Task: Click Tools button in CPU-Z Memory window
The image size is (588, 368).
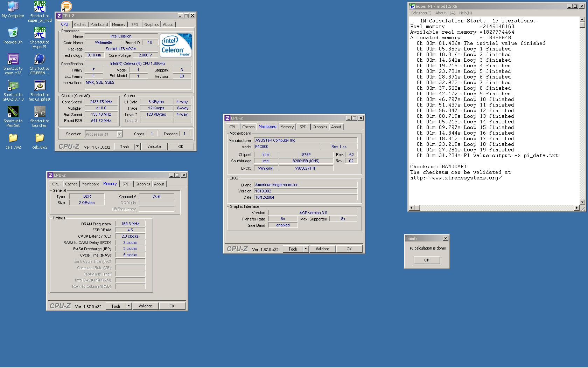Action: pyautogui.click(x=116, y=306)
